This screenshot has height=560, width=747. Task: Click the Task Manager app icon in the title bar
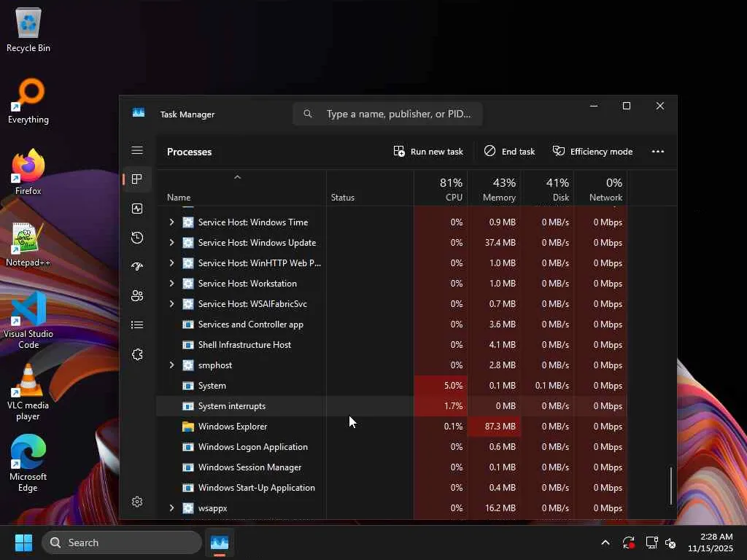pos(139,113)
